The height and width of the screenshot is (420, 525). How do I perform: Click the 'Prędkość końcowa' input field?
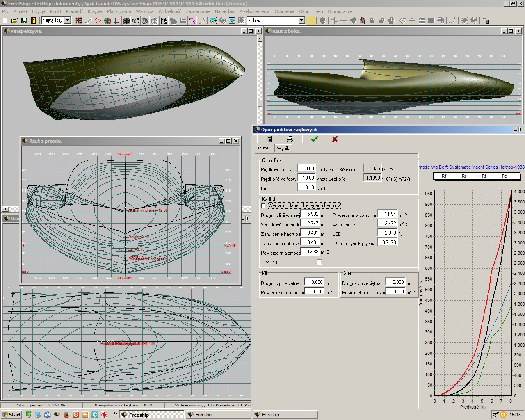tap(306, 178)
